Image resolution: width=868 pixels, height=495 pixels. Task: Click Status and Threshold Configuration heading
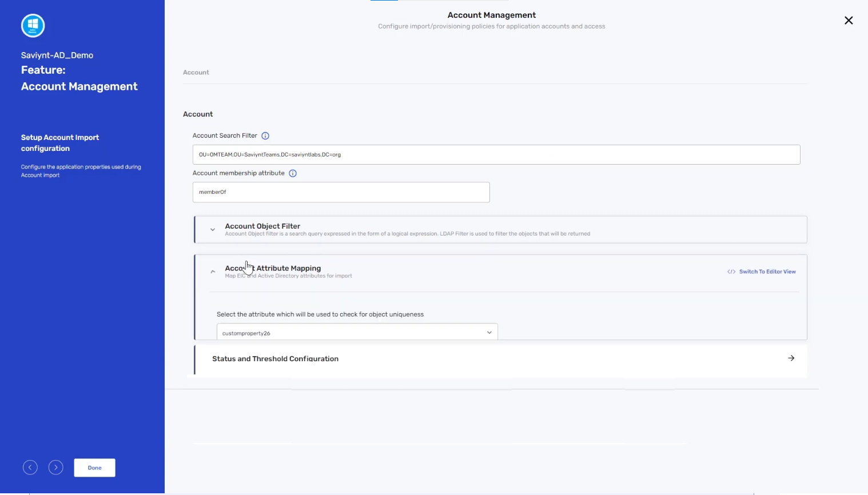[x=275, y=359]
